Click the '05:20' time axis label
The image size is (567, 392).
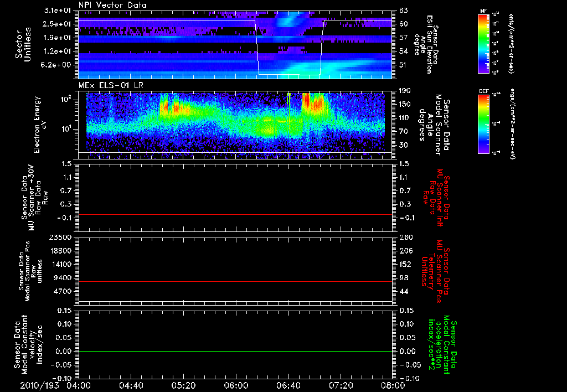[x=183, y=385]
